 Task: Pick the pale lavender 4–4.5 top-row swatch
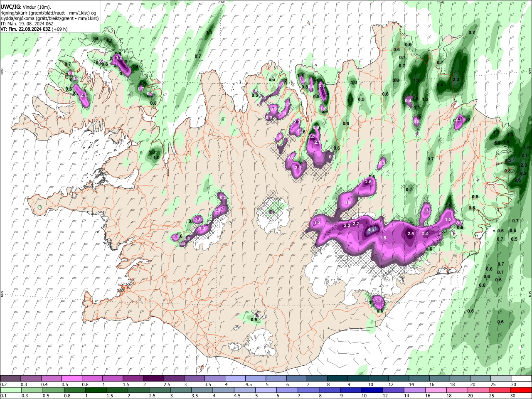(234, 379)
